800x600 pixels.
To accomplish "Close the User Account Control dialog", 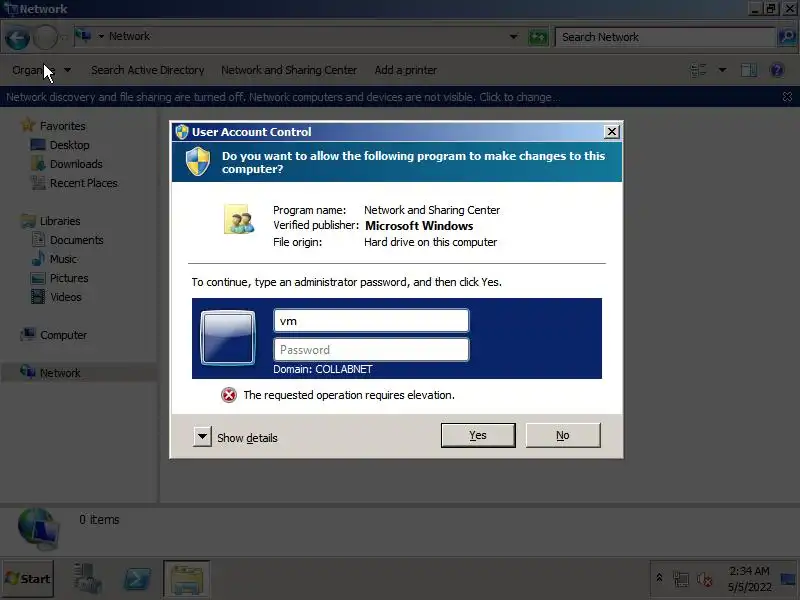I will pos(612,132).
